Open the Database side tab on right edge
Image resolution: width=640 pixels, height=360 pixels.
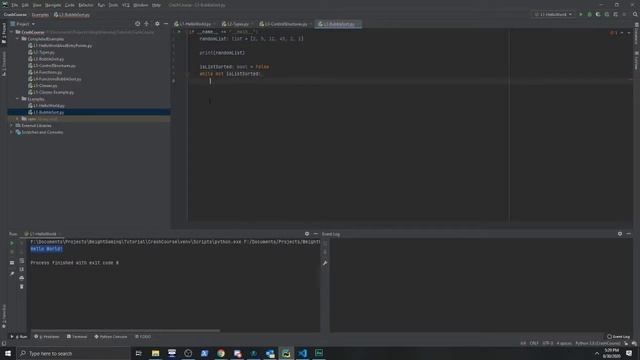click(636, 34)
